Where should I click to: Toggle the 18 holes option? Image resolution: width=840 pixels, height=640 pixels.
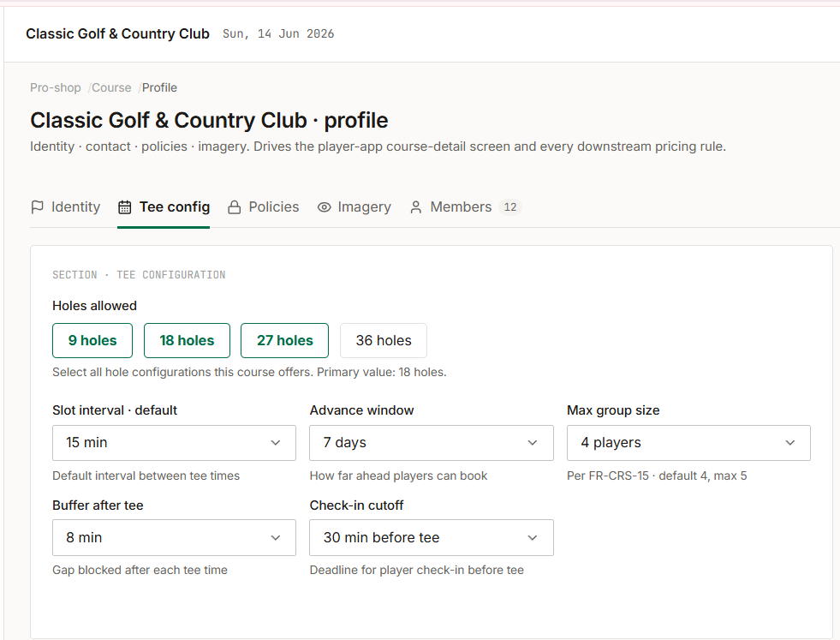pyautogui.click(x=187, y=340)
